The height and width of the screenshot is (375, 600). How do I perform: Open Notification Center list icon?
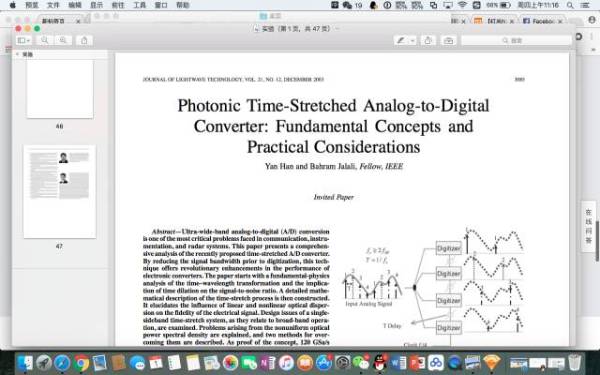(585, 5)
